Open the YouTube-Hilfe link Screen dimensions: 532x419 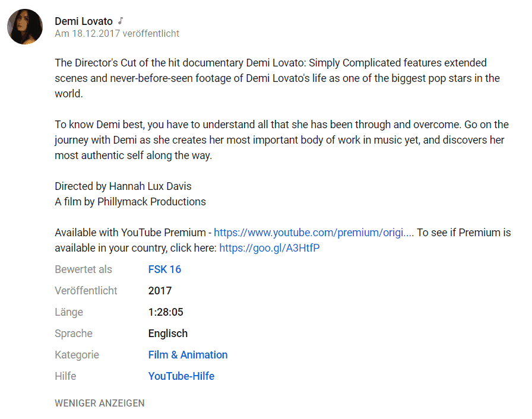pos(181,376)
